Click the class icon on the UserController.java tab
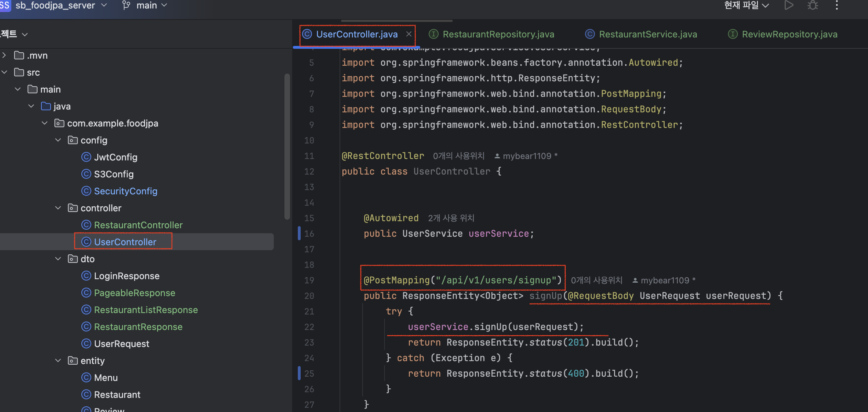The image size is (868, 412). pos(307,34)
